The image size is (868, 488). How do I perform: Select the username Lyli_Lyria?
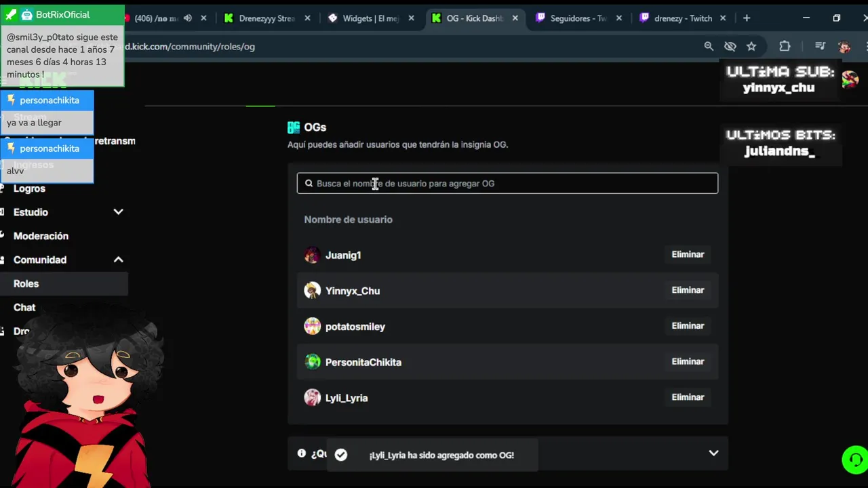(347, 398)
